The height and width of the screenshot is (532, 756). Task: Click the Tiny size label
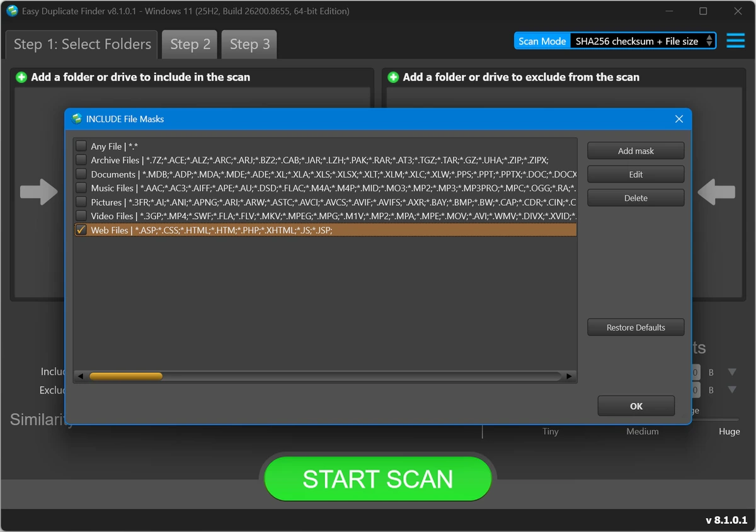click(x=550, y=431)
